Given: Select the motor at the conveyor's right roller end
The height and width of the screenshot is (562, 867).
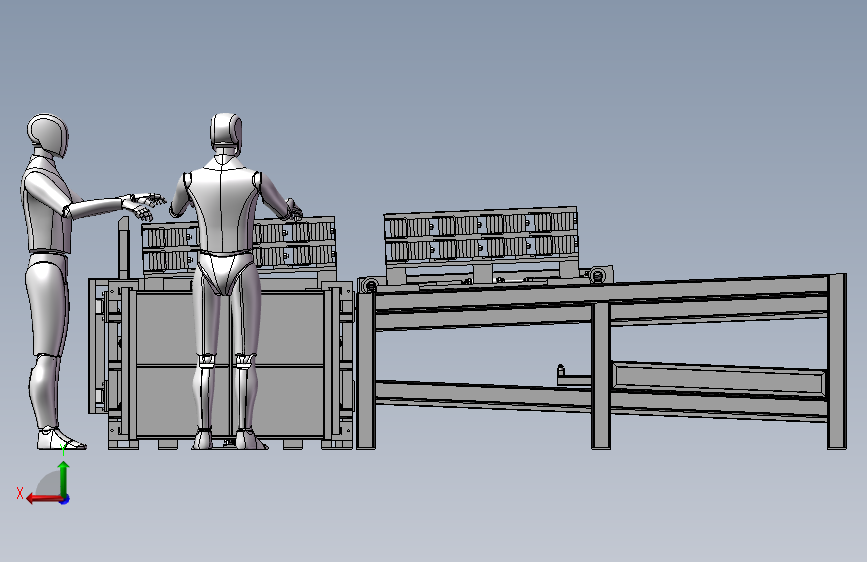Looking at the screenshot, I should coord(598,275).
